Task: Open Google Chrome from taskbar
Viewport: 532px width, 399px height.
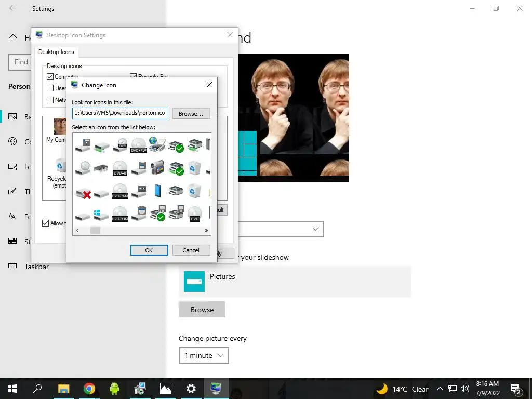Action: (89, 389)
